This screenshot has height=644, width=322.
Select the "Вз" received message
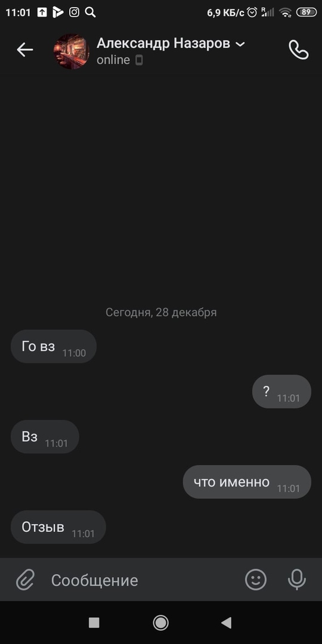click(45, 436)
